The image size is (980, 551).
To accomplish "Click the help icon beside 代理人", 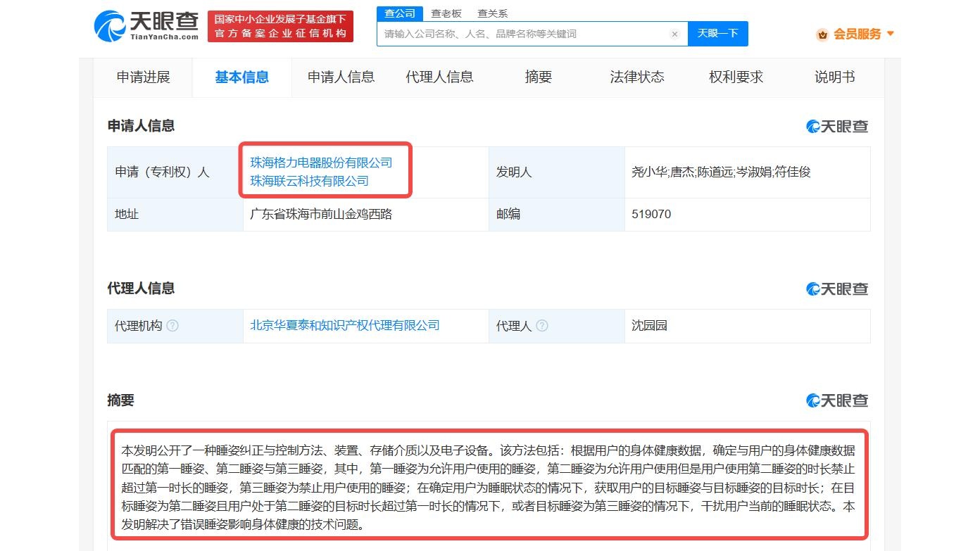I will click(543, 326).
